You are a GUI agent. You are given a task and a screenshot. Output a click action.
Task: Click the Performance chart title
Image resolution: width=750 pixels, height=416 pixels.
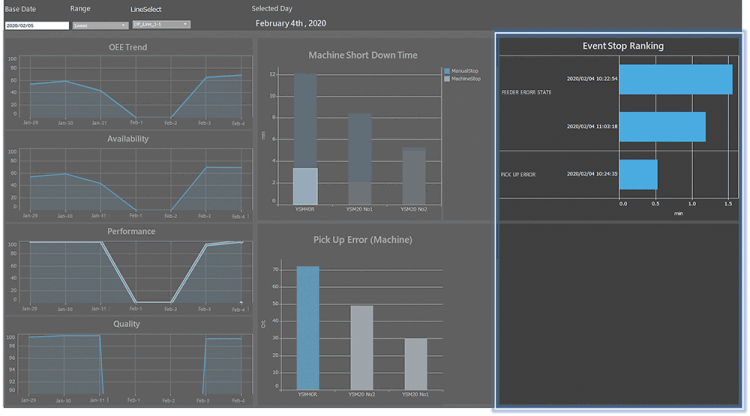[129, 231]
